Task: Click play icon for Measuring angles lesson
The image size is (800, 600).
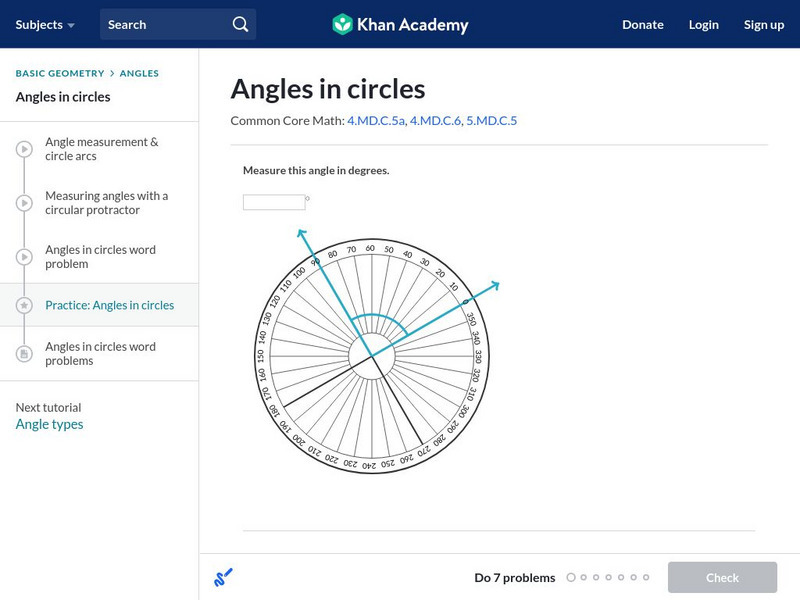Action: (x=24, y=203)
